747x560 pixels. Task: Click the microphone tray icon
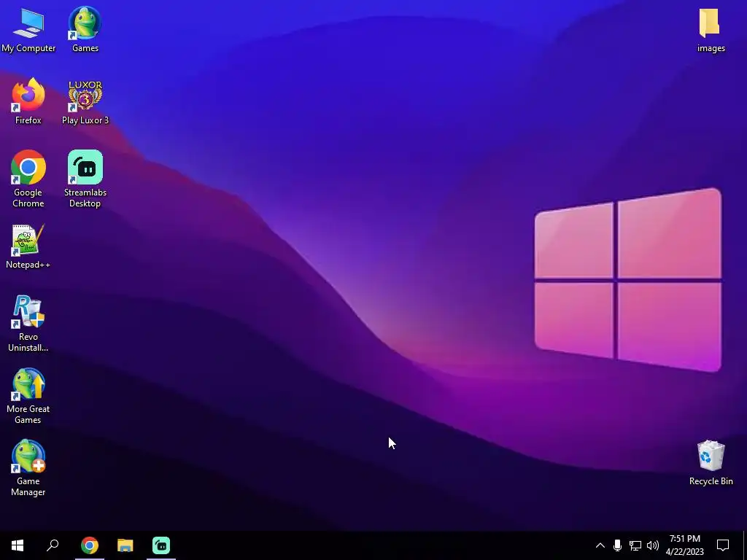point(617,545)
